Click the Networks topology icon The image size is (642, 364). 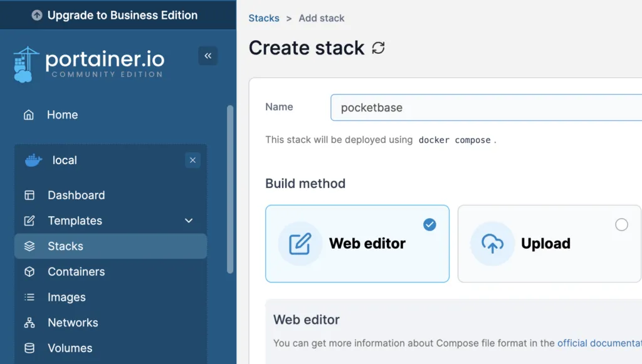coord(29,323)
